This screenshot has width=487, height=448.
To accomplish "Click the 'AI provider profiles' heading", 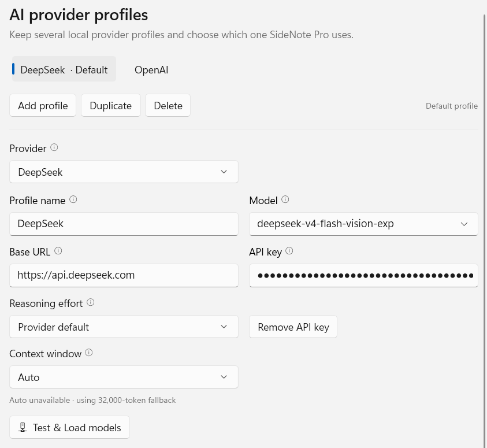I will [x=79, y=15].
